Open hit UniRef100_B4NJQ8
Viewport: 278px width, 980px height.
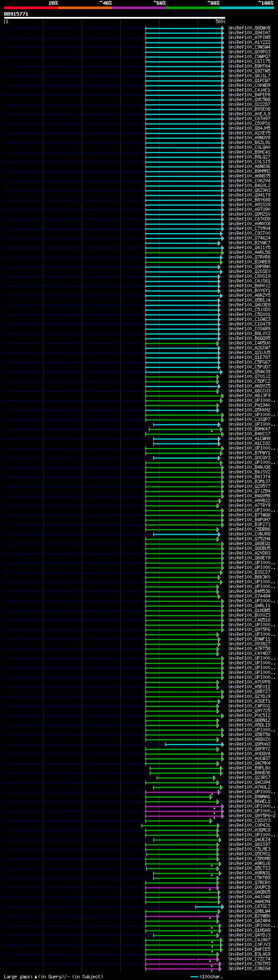(249, 467)
